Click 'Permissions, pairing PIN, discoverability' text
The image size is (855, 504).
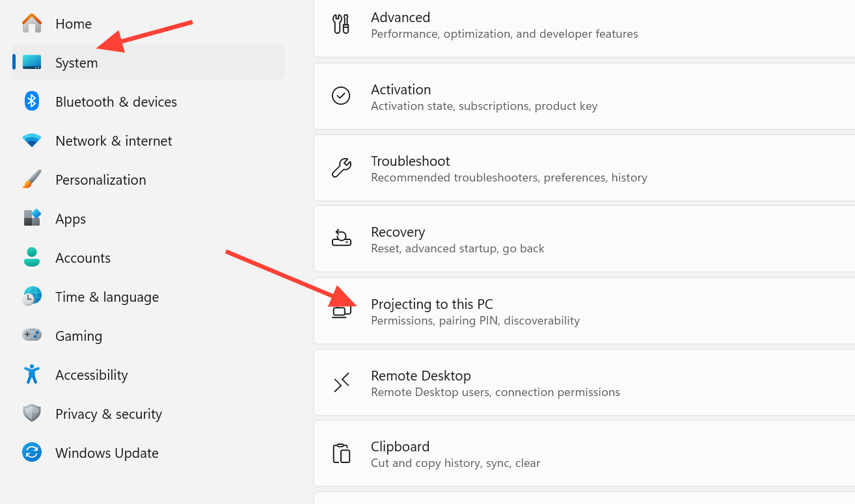pos(475,321)
